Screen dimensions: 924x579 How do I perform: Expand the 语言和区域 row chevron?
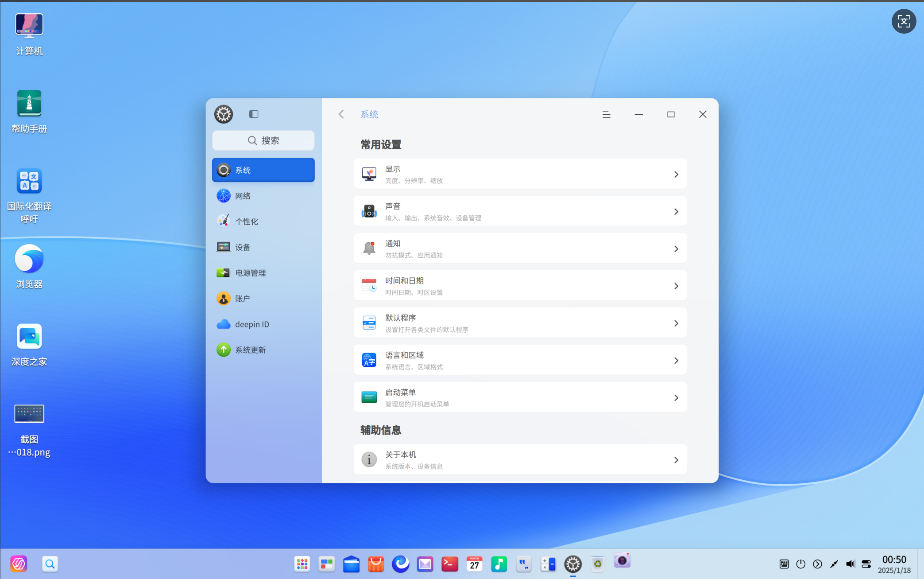[x=676, y=361]
